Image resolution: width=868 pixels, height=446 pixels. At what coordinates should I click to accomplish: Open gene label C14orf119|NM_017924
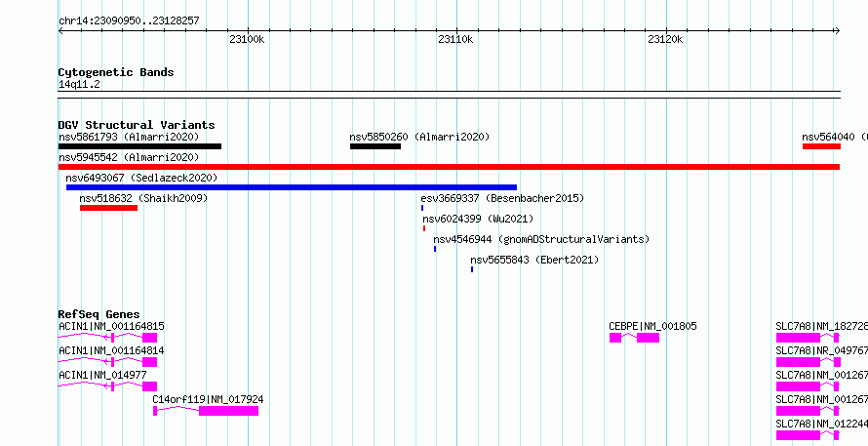(208, 399)
